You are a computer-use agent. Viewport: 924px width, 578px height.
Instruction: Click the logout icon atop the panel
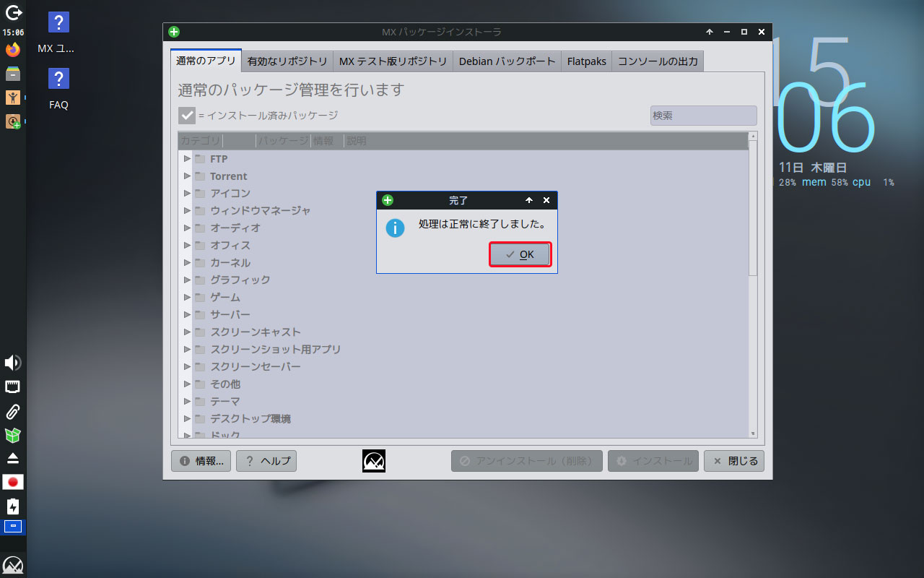13,12
